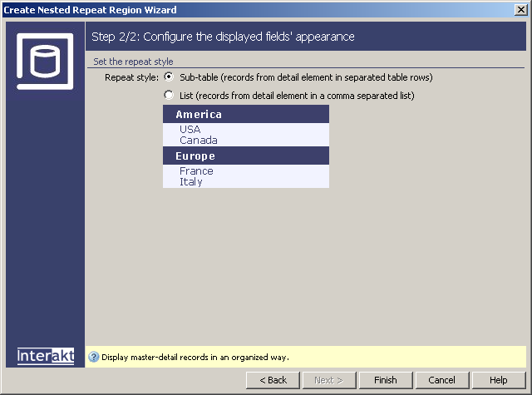
Task: Select the Sub-table repeat style radio button
Action: pyautogui.click(x=169, y=77)
